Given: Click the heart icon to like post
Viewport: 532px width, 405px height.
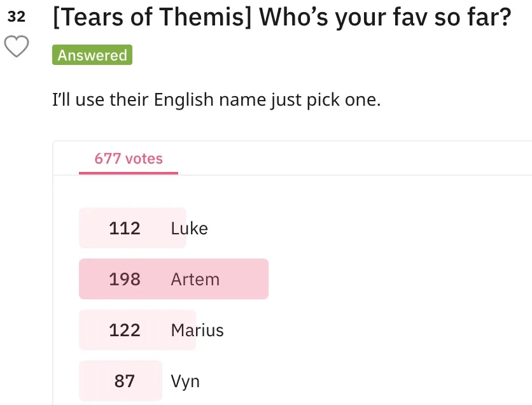Looking at the screenshot, I should pyautogui.click(x=17, y=46).
